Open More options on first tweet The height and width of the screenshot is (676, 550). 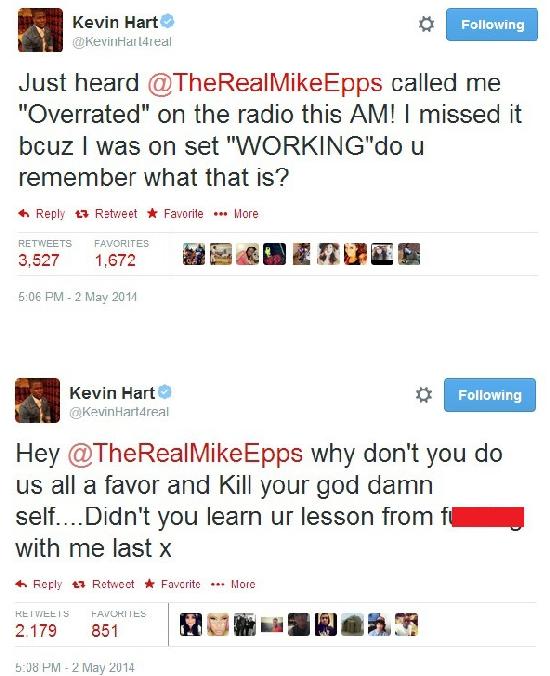[x=236, y=213]
